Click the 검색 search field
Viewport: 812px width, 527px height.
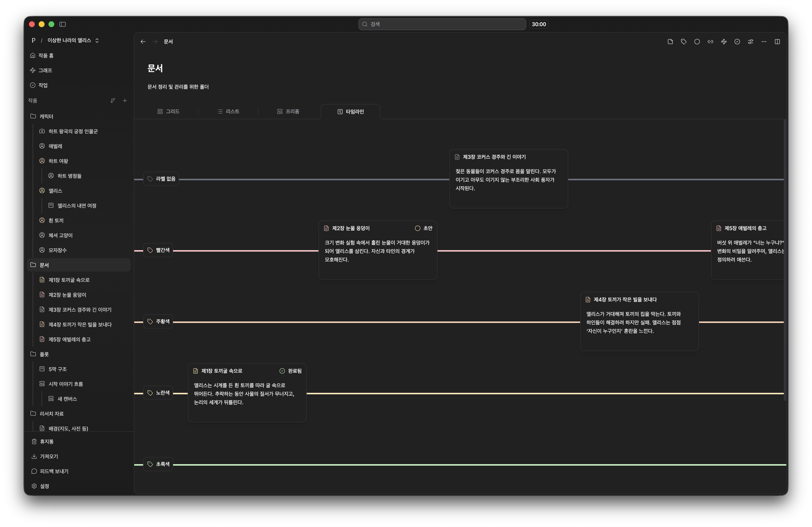pyautogui.click(x=442, y=24)
